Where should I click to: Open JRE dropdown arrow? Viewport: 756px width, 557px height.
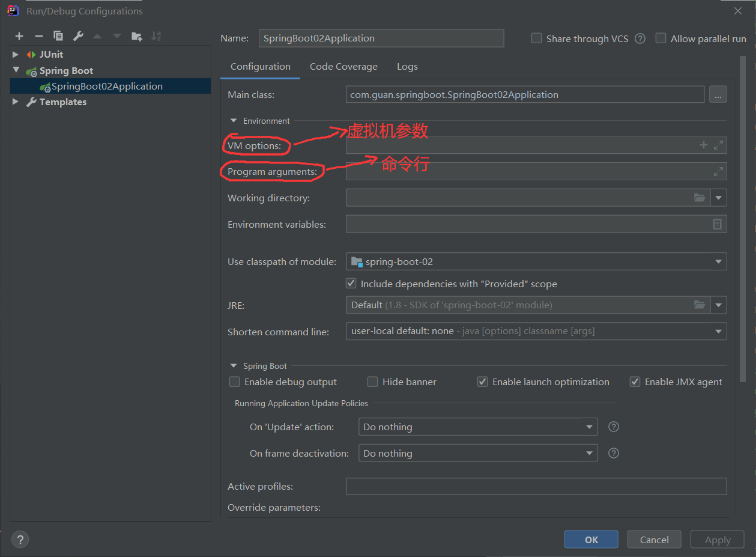click(x=719, y=305)
